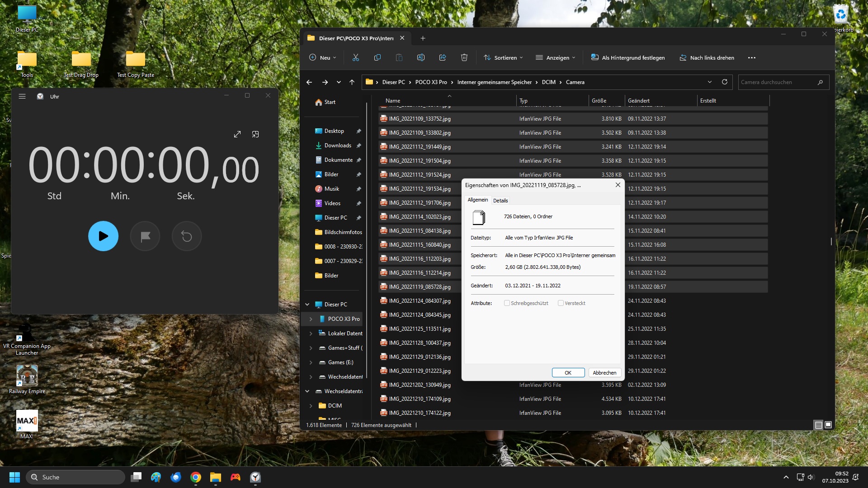Click Abbrechen in the properties dialog
The image size is (868, 488).
click(604, 373)
